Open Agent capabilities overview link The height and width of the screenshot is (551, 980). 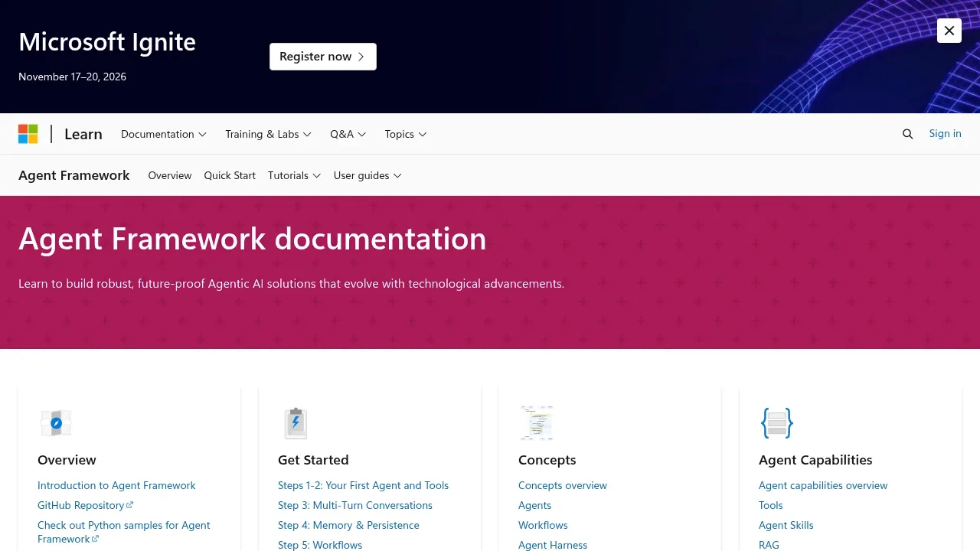pyautogui.click(x=823, y=485)
